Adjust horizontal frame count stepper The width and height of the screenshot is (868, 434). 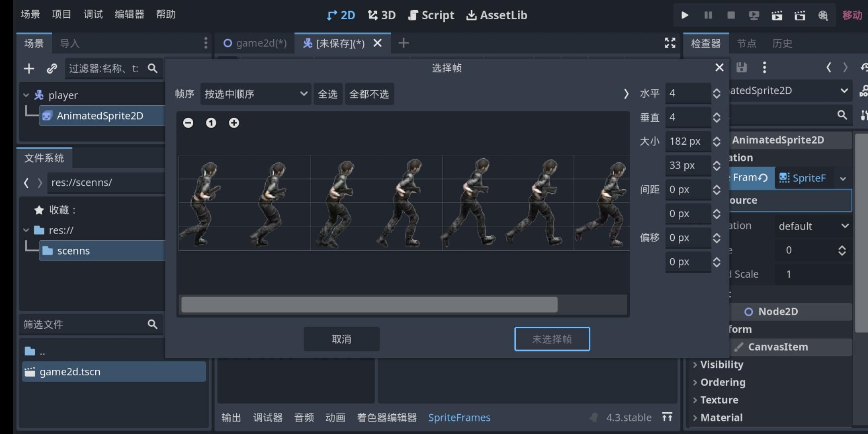pyautogui.click(x=717, y=94)
